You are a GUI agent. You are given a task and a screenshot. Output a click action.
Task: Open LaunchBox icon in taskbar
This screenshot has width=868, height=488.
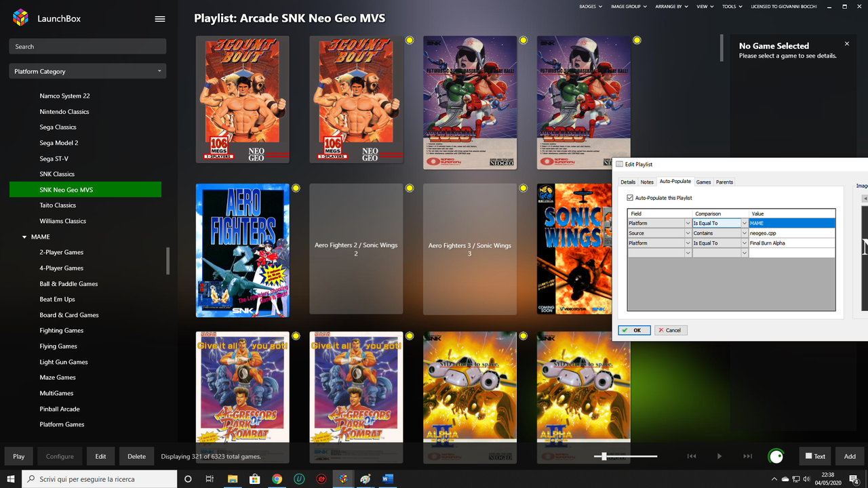point(344,479)
